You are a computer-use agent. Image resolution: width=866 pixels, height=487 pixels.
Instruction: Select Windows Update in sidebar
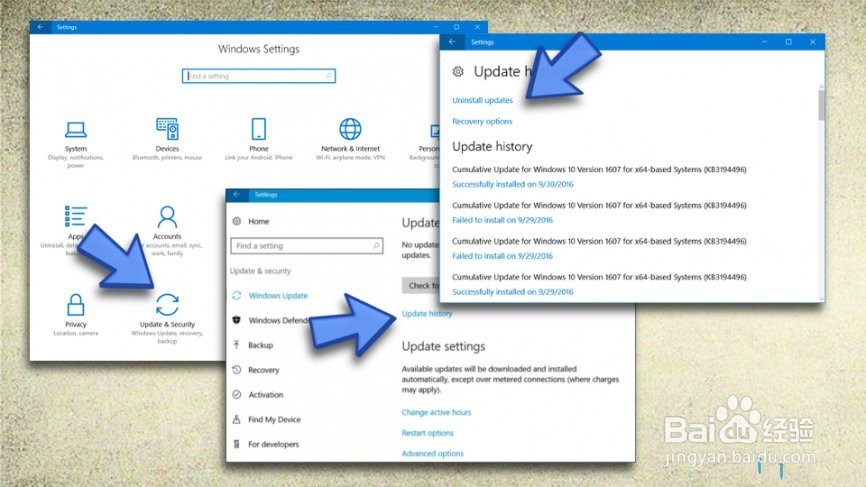point(278,295)
